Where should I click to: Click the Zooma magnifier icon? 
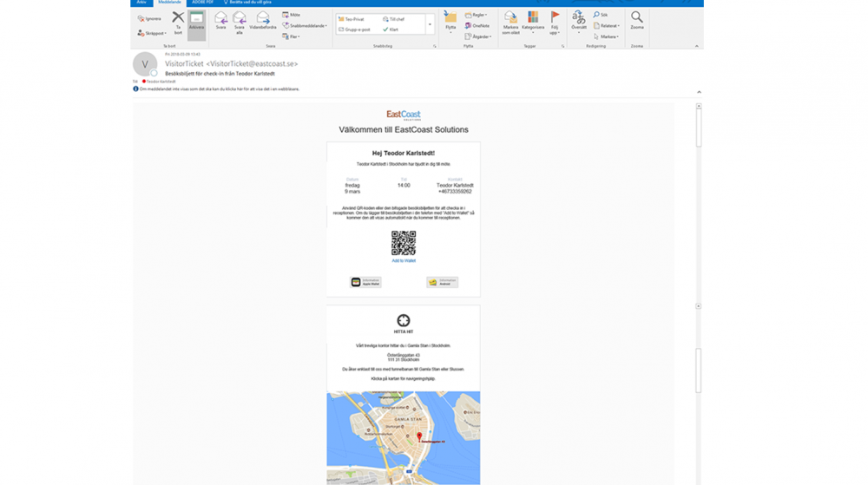coord(637,22)
